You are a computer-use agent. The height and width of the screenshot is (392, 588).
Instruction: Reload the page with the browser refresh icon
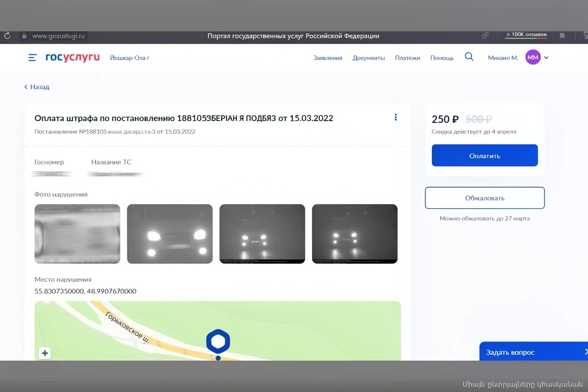click(x=7, y=36)
